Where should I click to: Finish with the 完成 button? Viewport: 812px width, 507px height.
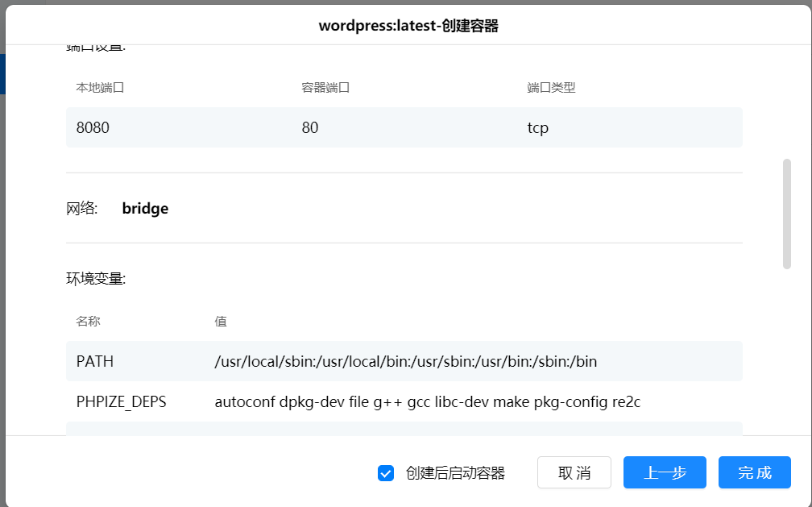[755, 472]
